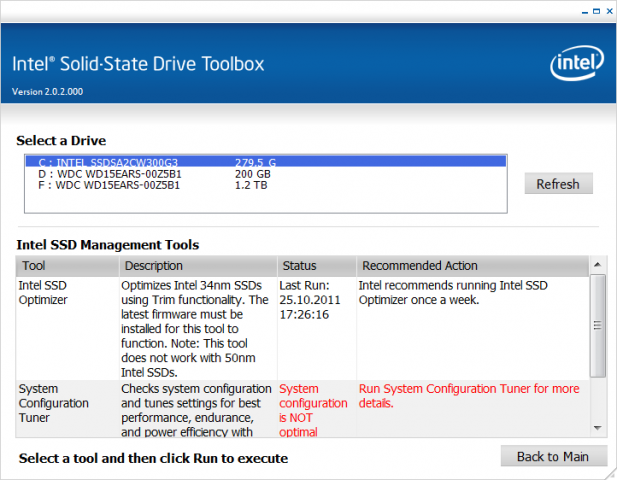
Task: Click the Intel SSD Optimizer description text
Action: (197, 327)
